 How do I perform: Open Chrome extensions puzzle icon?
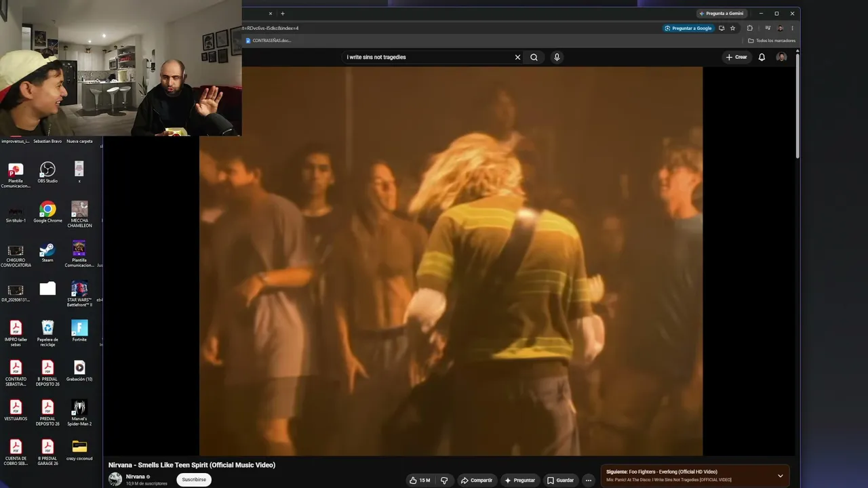[749, 28]
